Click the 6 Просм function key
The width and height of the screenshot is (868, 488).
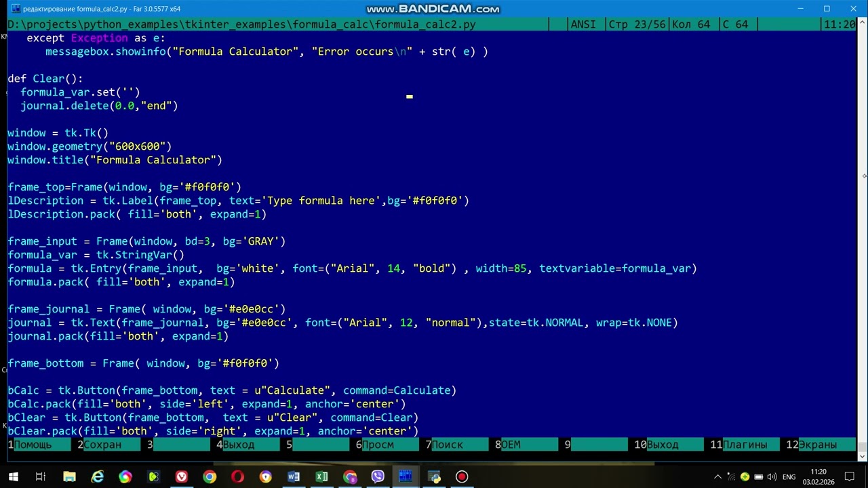[387, 445]
